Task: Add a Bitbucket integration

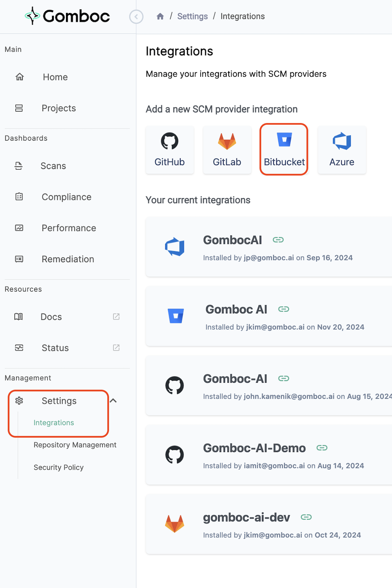Action: 284,150
